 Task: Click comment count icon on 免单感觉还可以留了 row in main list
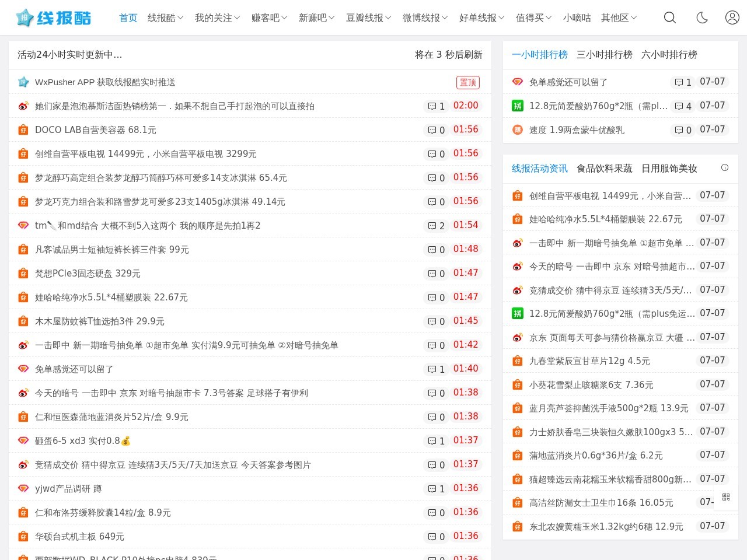pyautogui.click(x=432, y=369)
